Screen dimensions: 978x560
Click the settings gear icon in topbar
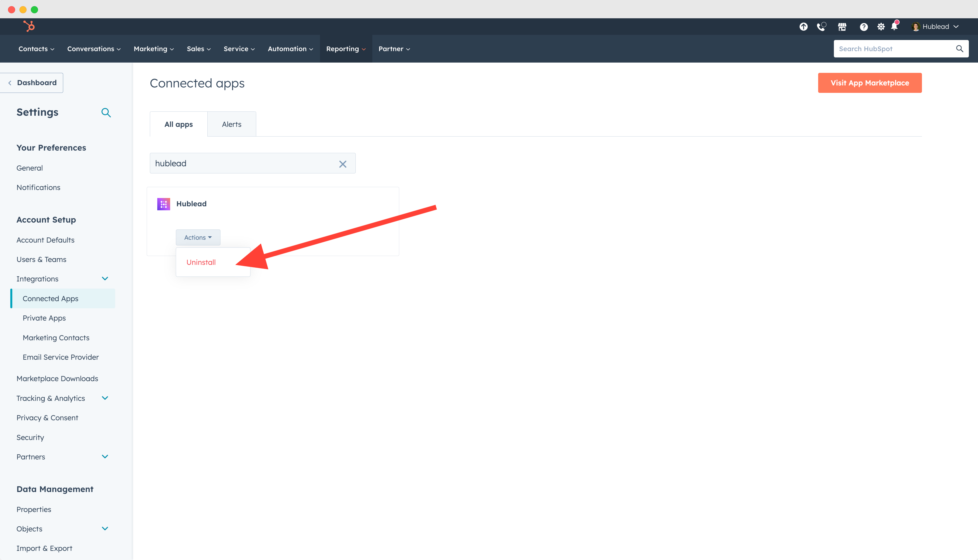(880, 26)
